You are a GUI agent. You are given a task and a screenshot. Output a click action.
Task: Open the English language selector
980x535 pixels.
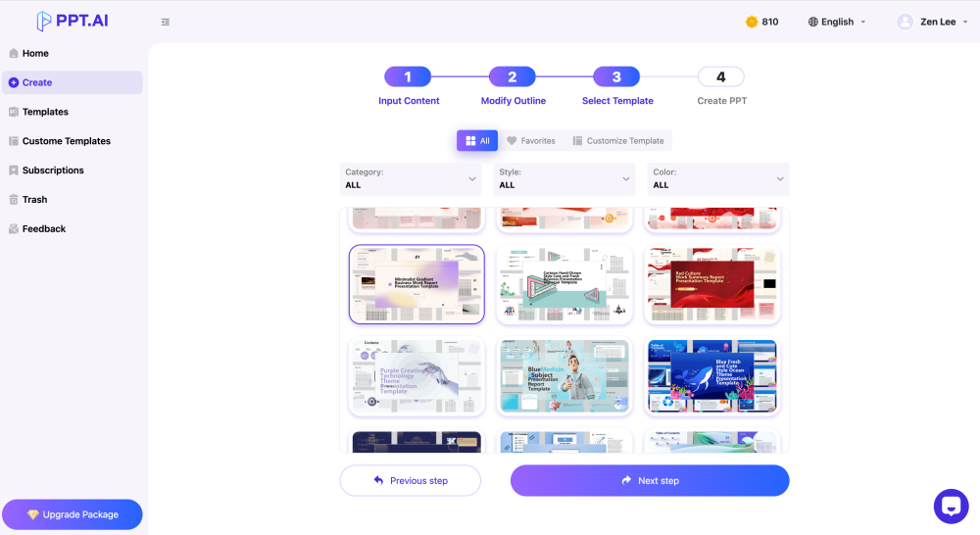click(x=837, y=22)
